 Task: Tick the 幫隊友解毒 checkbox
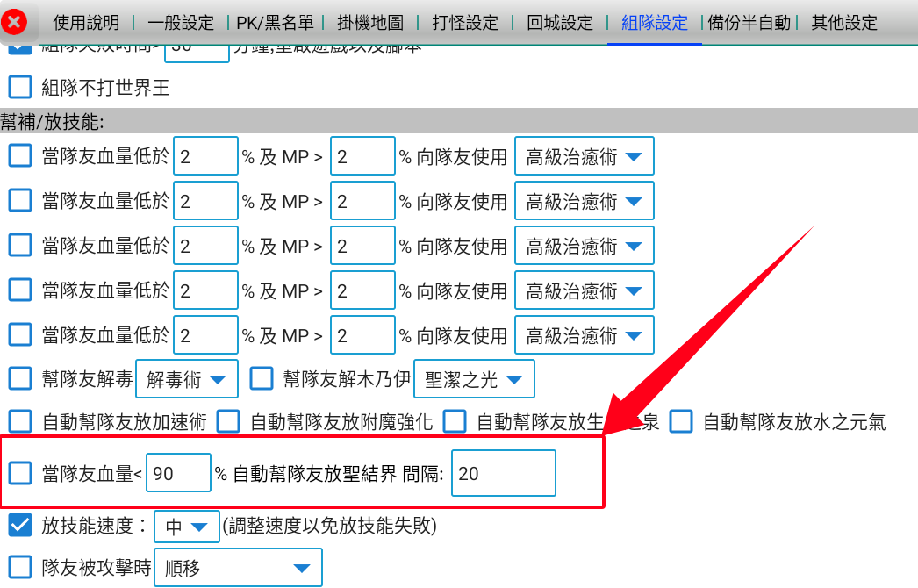tap(19, 379)
